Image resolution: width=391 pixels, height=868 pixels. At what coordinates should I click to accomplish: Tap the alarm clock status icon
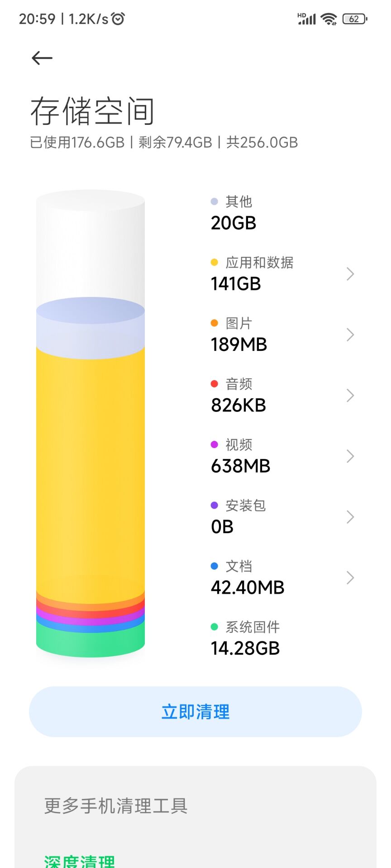click(x=118, y=19)
